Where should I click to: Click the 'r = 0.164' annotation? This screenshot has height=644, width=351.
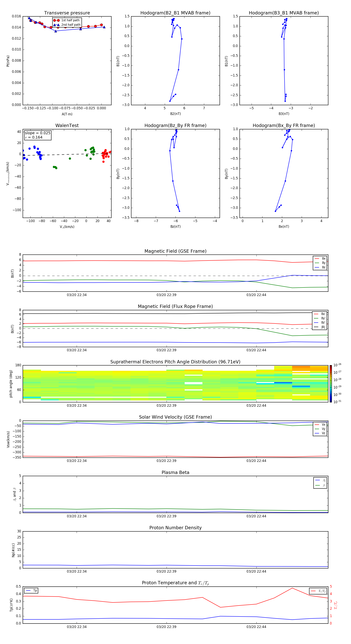pyautogui.click(x=34, y=138)
